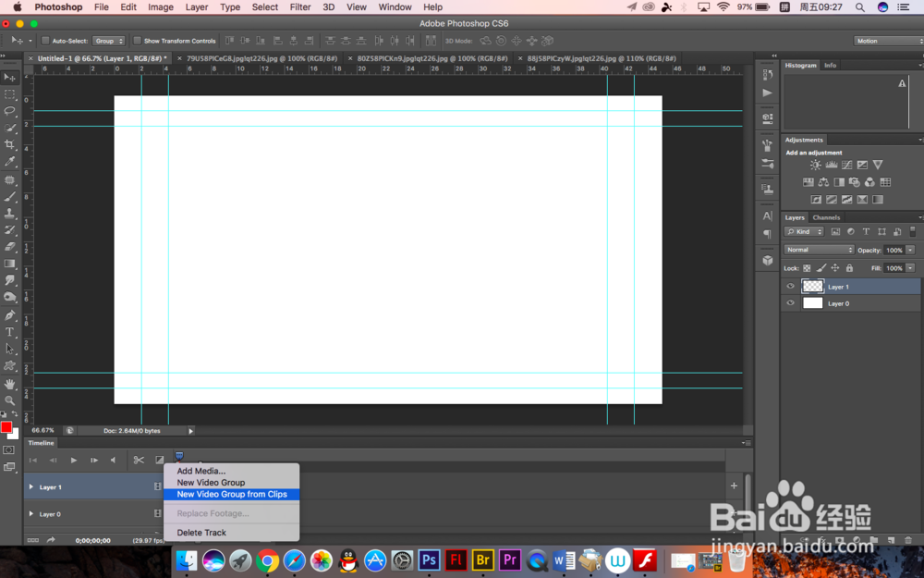Screen dimensions: 924x578
Task: Open the layer Kind filter dropdown
Action: pyautogui.click(x=804, y=232)
